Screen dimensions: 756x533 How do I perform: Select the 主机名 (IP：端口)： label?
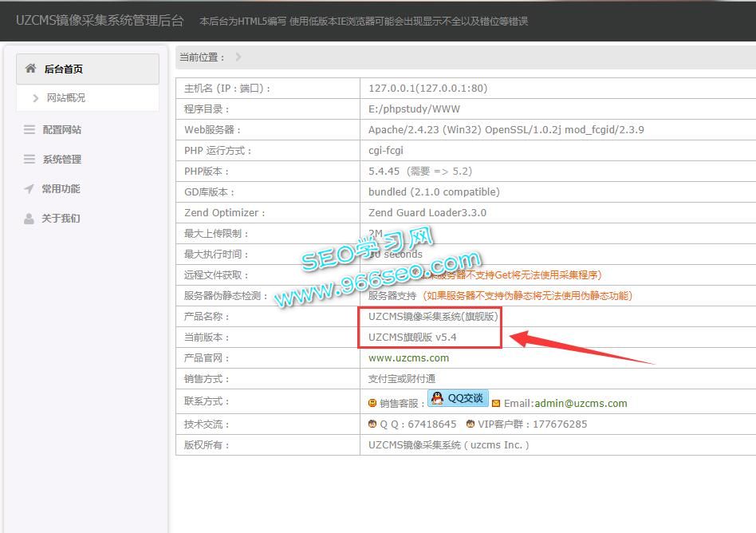tap(227, 89)
